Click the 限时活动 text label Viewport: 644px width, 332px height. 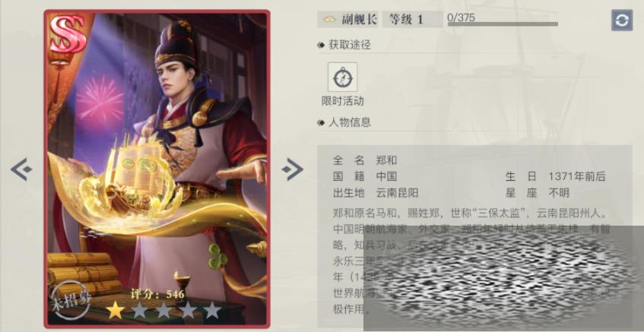[343, 101]
